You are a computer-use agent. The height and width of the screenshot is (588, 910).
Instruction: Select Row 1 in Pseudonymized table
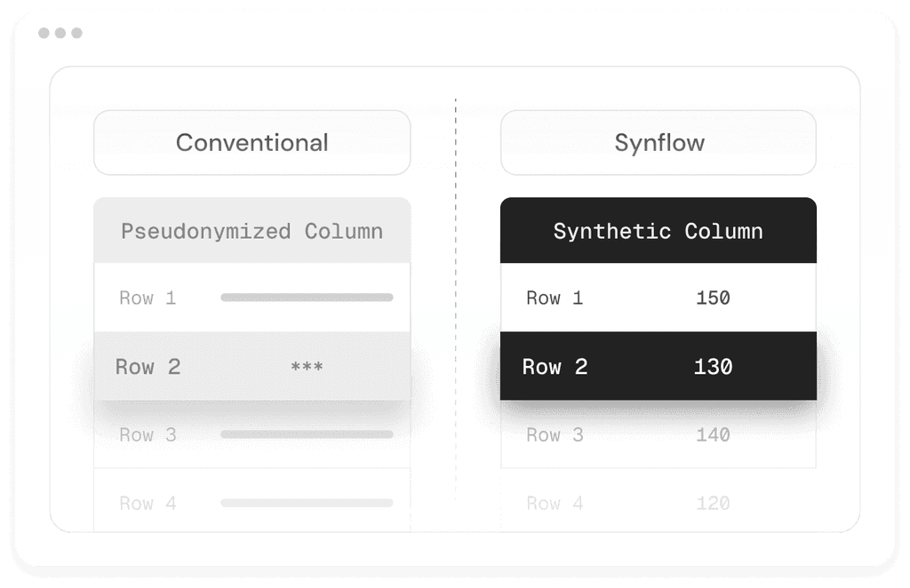click(251, 298)
